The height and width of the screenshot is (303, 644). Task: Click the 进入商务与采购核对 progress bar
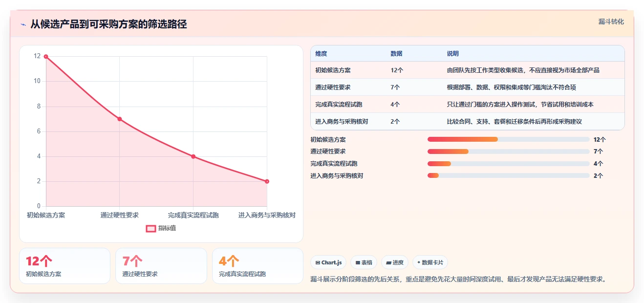[509, 175]
